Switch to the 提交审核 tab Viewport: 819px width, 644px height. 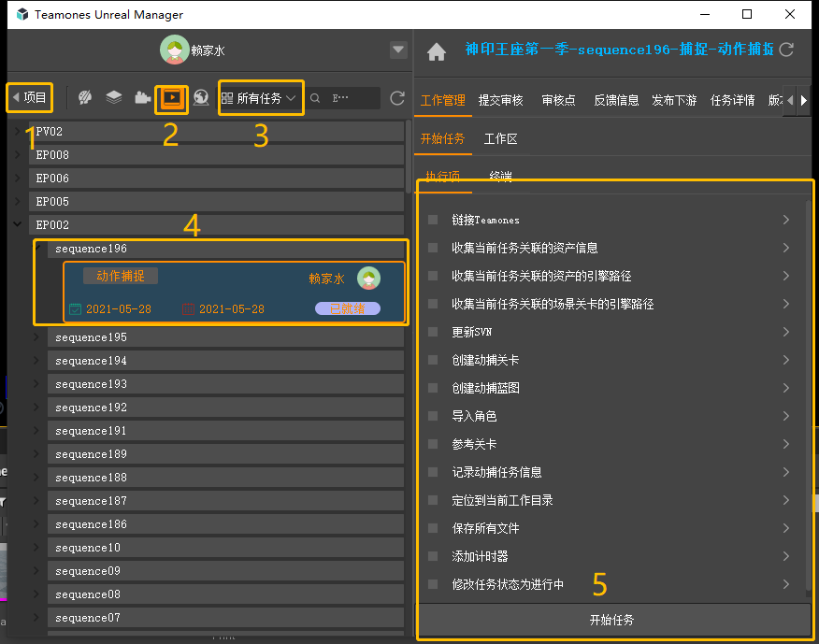click(x=500, y=100)
